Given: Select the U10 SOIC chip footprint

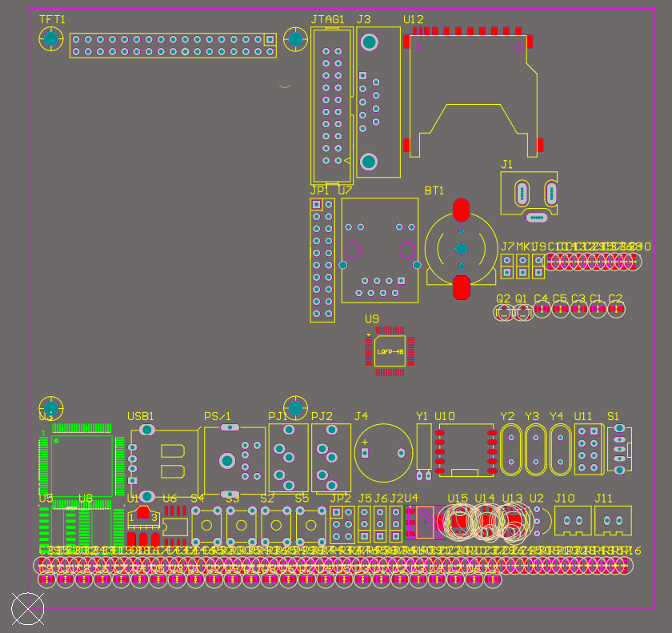Looking at the screenshot, I should point(466,450).
